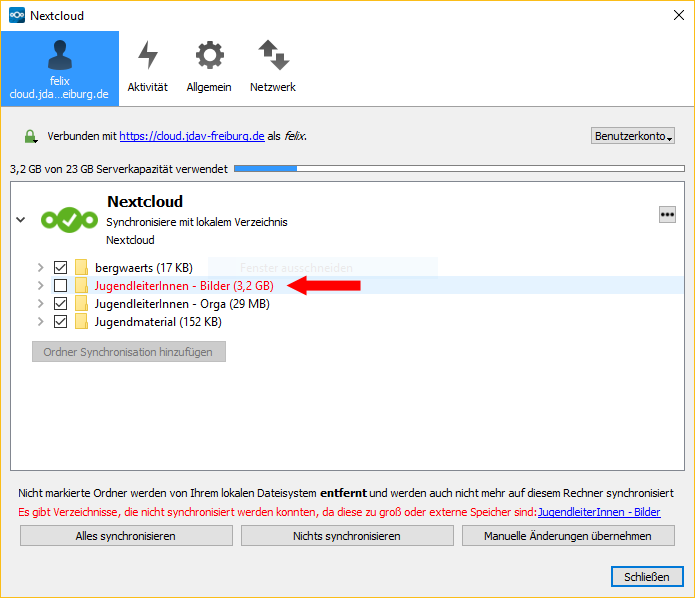Click the Nextcloud logo in title bar

(x=17, y=16)
